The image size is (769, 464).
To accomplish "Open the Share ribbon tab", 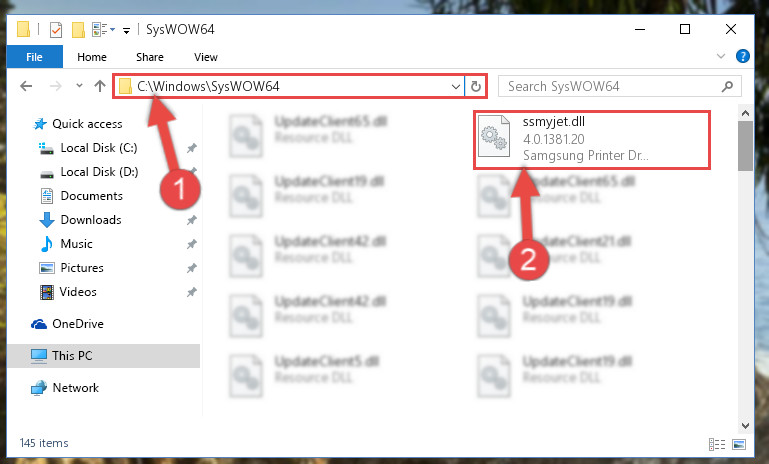I will pyautogui.click(x=150, y=57).
